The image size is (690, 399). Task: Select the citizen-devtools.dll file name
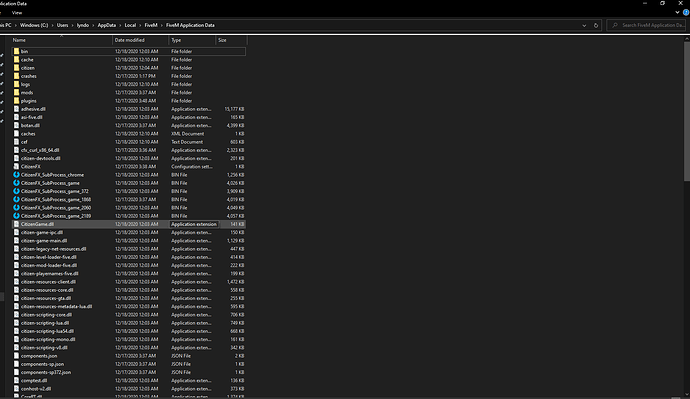coord(41,158)
